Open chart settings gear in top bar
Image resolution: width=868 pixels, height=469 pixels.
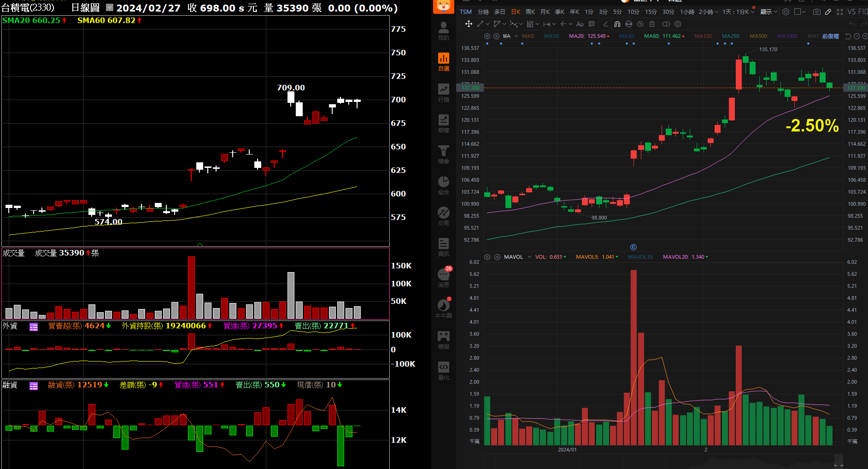(x=786, y=12)
